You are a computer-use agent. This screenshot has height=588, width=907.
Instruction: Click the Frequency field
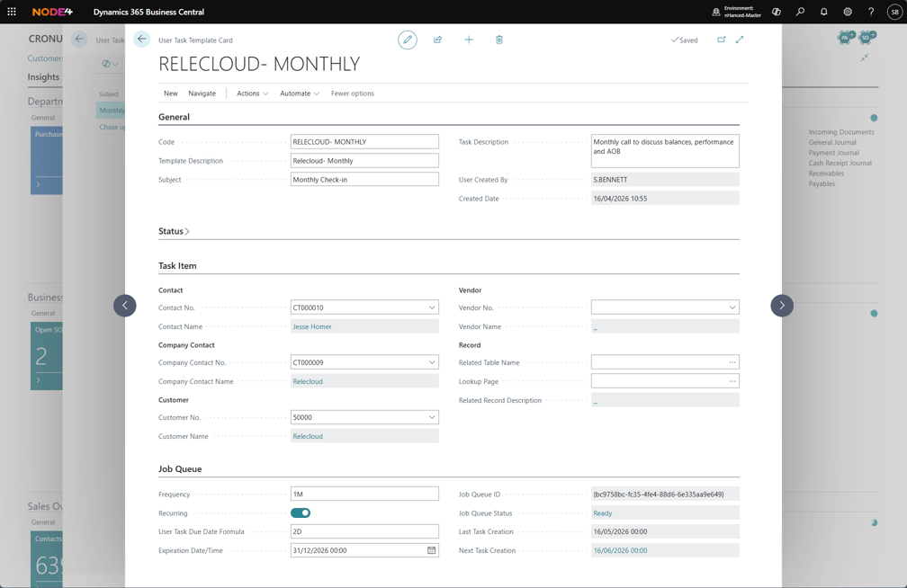[364, 494]
